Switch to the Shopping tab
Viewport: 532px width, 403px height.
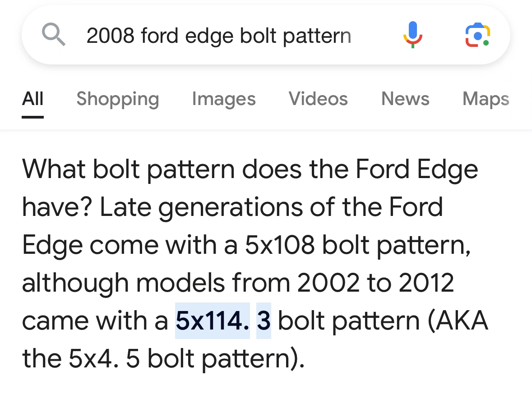117,99
